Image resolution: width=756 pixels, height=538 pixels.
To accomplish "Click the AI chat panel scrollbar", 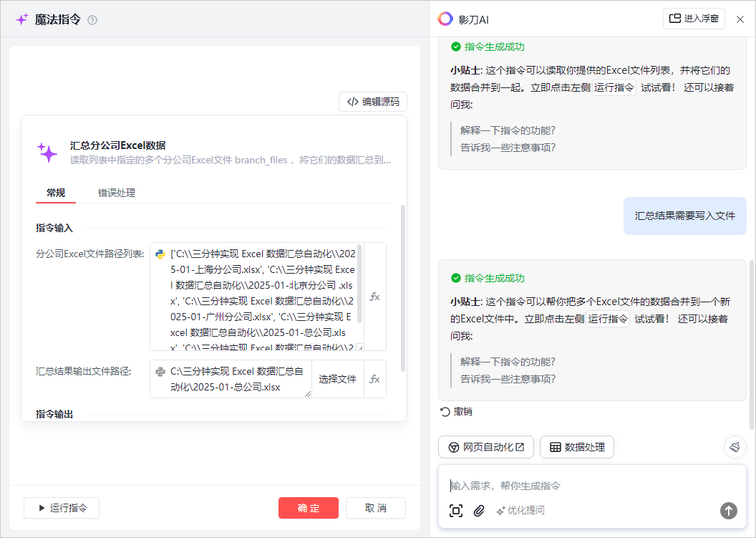I will click(752, 345).
